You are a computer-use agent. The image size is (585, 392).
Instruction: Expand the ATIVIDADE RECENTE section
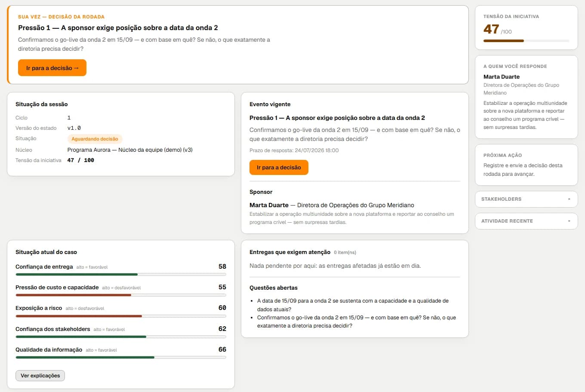tap(526, 221)
